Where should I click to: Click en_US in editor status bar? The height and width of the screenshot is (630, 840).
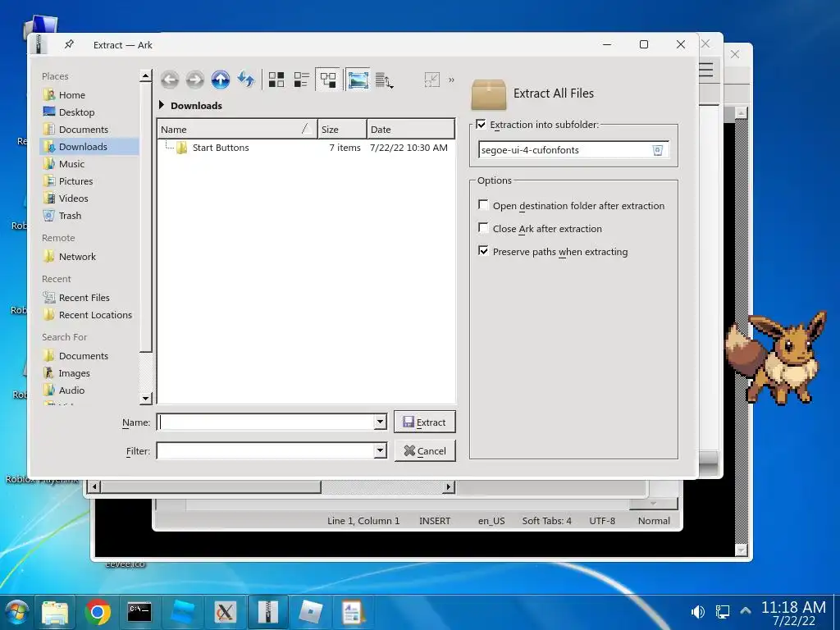pyautogui.click(x=491, y=521)
